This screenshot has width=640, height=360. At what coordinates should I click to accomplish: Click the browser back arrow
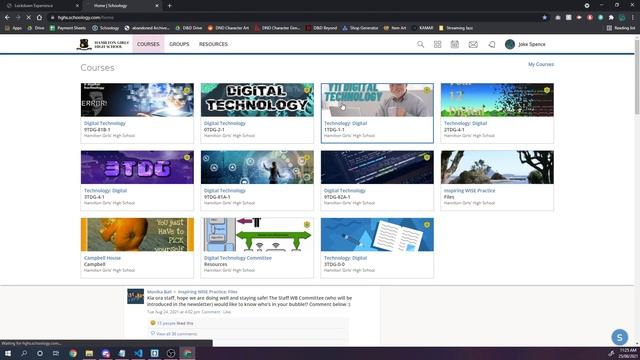[7, 18]
